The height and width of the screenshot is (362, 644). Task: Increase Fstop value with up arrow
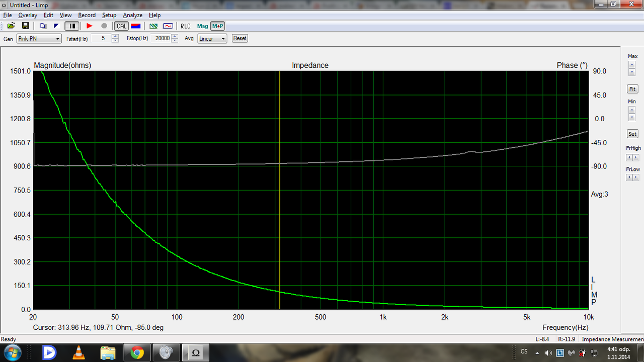coord(175,36)
